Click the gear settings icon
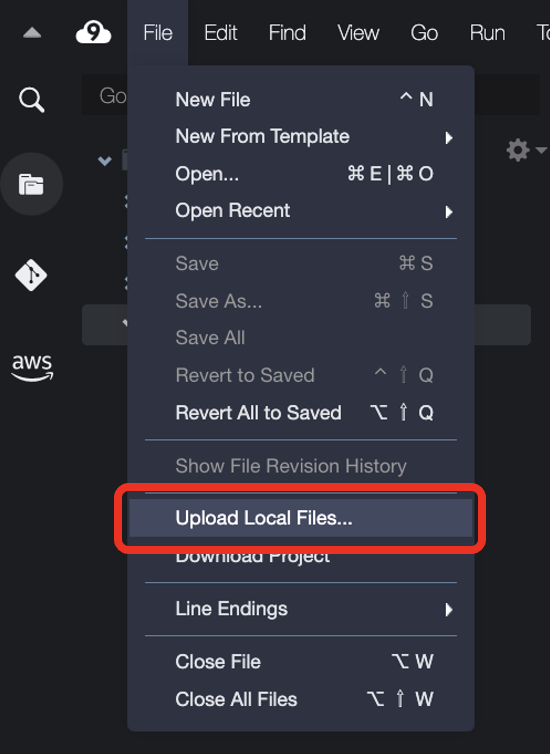The width and height of the screenshot is (550, 754). pyautogui.click(x=518, y=150)
